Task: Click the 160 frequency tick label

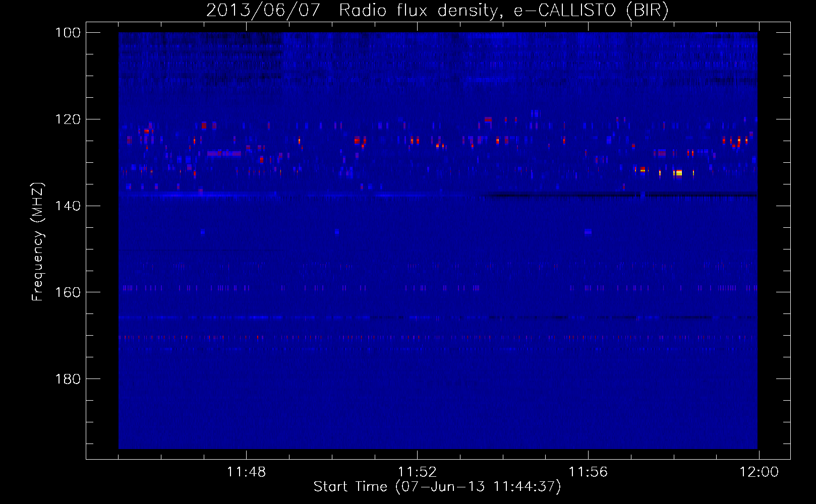Action: point(68,292)
